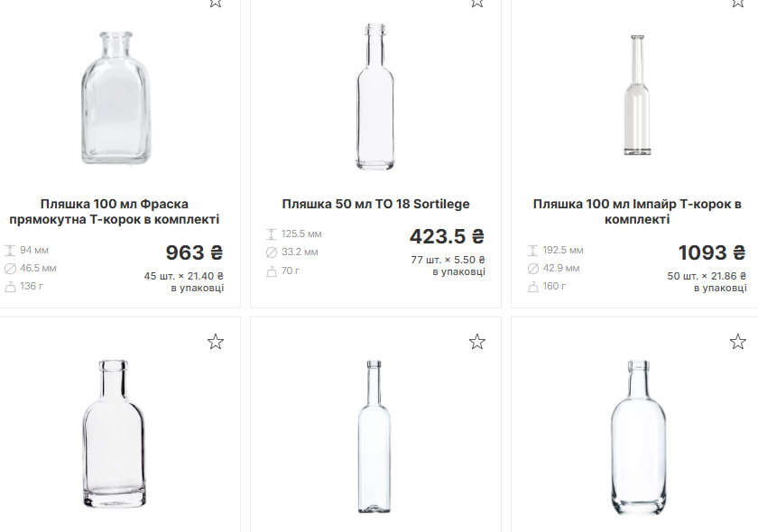Screen dimensions: 758x532
Task: Select the diameter icon next to 33.2 мм
Action: [271, 252]
